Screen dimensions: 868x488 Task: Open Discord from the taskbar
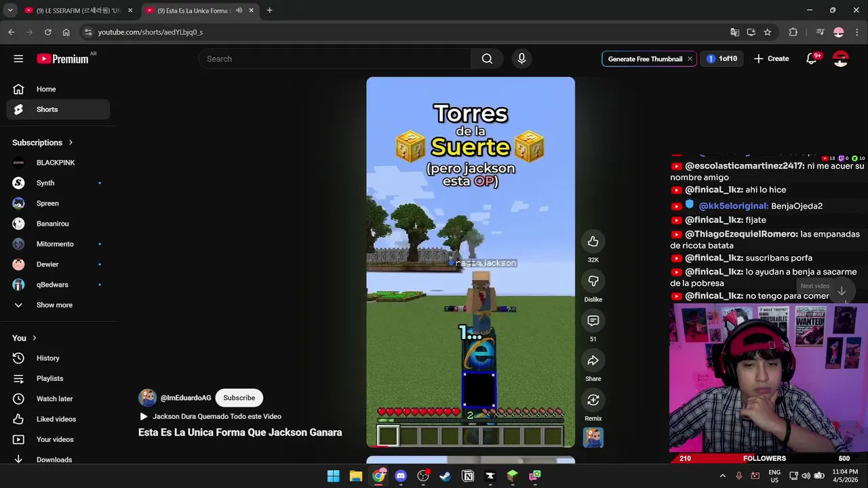401,476
